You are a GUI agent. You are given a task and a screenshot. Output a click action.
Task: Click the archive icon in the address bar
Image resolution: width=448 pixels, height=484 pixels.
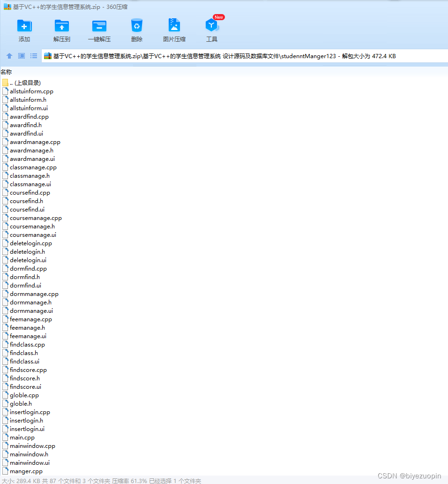(48, 56)
